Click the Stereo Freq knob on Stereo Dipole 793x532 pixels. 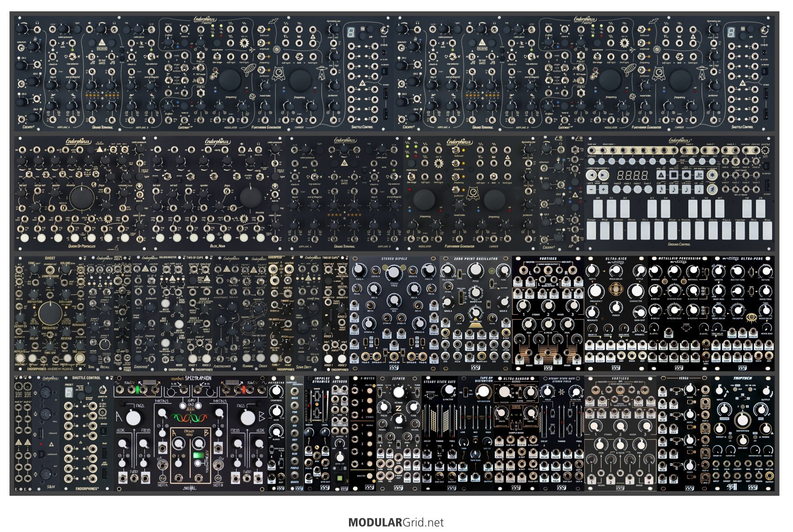(x=394, y=272)
